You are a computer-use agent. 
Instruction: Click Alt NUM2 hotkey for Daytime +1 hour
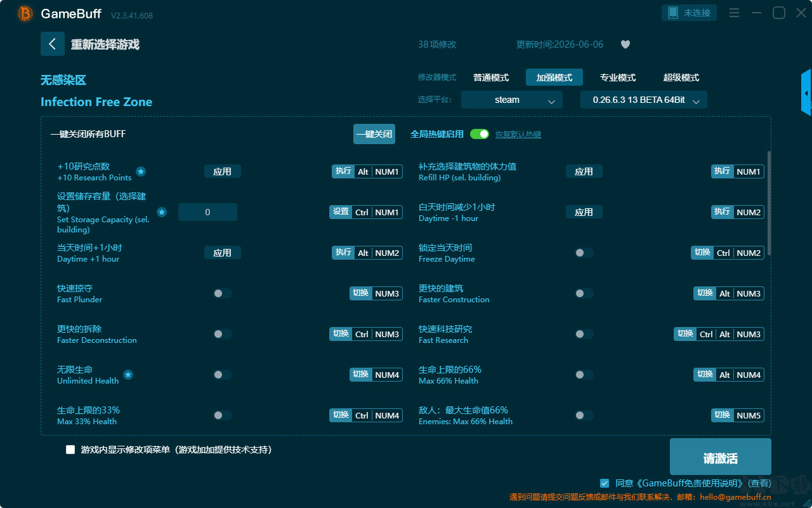click(367, 253)
